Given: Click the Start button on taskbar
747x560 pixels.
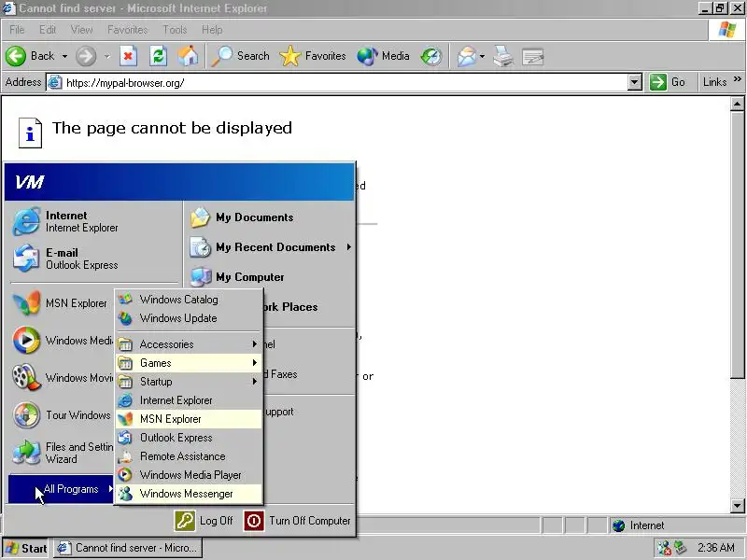Looking at the screenshot, I should [26, 548].
